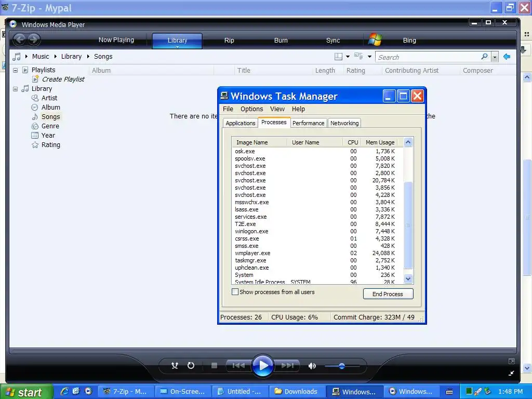Open the view options dropdown arrow
The image size is (532, 399).
tap(369, 57)
